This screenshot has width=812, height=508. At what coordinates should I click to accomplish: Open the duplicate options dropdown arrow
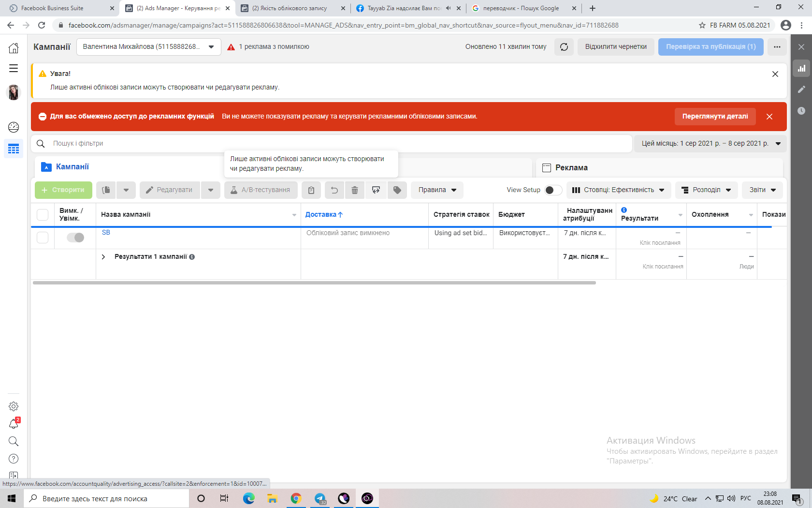[126, 190]
